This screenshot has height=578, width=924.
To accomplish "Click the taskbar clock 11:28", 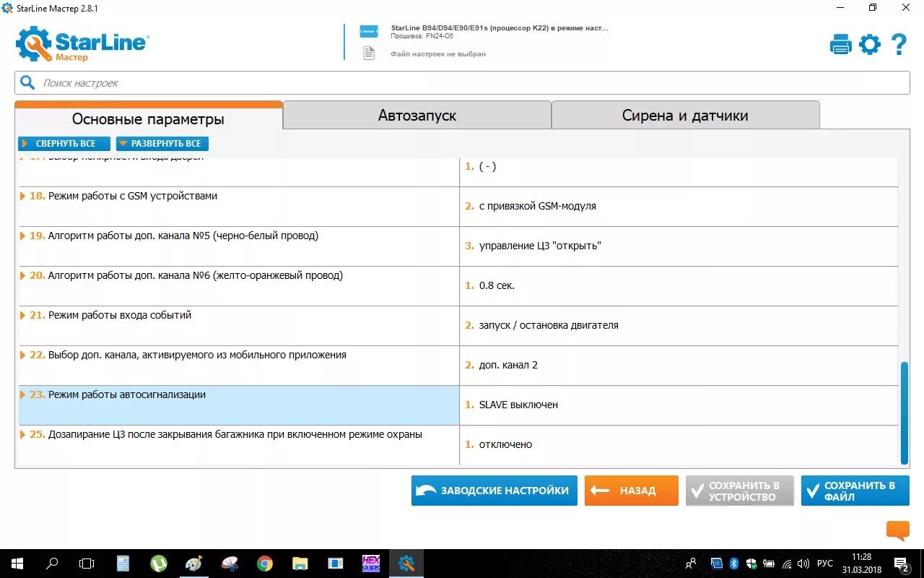I will [861, 557].
